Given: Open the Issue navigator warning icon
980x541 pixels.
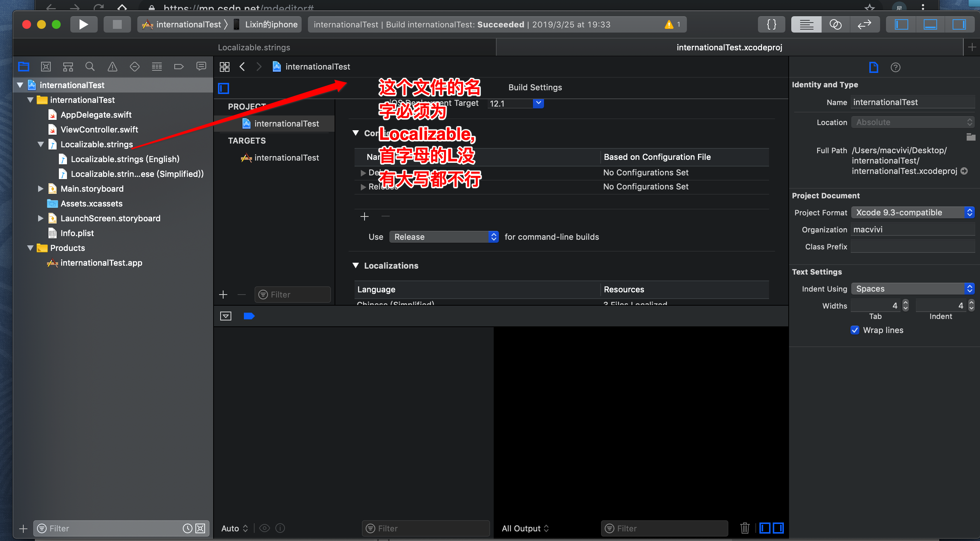Looking at the screenshot, I should [112, 67].
